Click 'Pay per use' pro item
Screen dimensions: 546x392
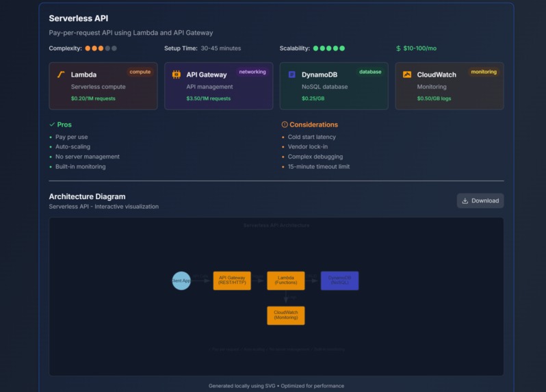click(x=71, y=137)
